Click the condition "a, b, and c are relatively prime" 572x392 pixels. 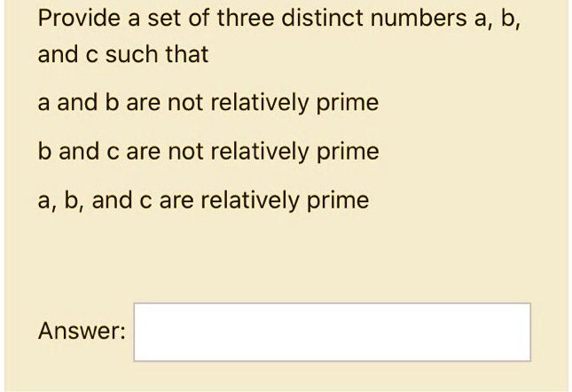coord(203,200)
